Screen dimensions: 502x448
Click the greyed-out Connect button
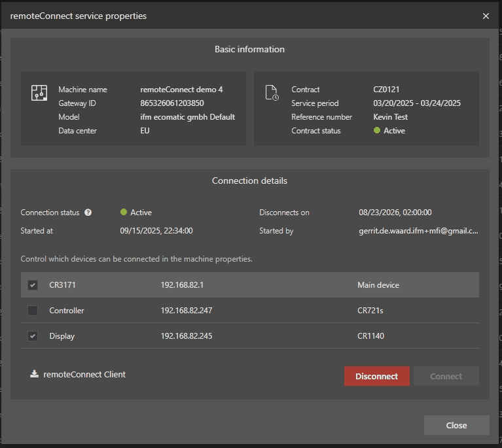point(446,376)
